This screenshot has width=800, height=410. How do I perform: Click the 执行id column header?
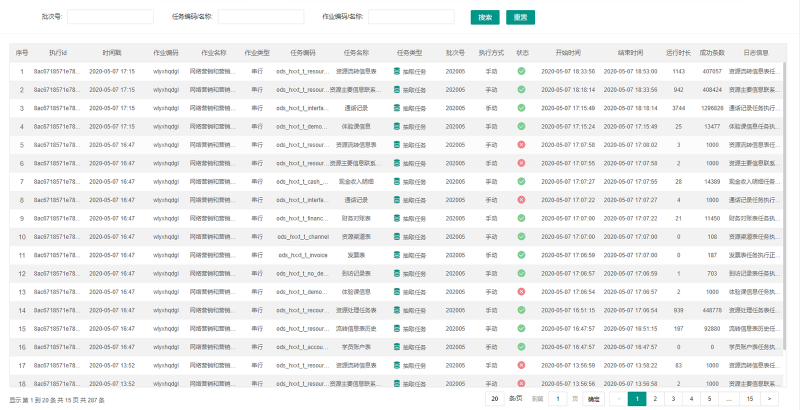click(58, 53)
